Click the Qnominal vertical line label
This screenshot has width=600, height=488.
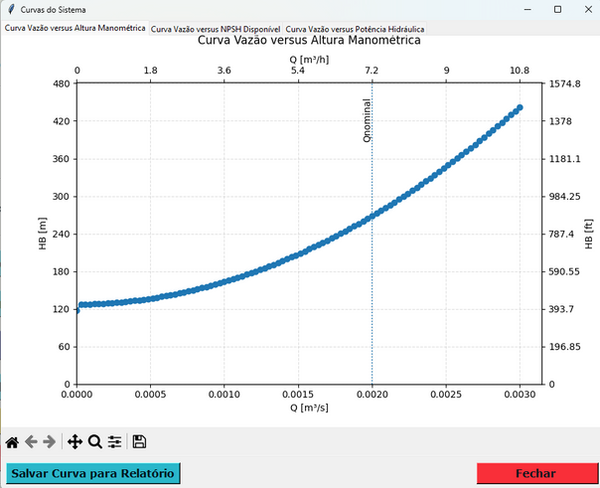click(x=367, y=121)
